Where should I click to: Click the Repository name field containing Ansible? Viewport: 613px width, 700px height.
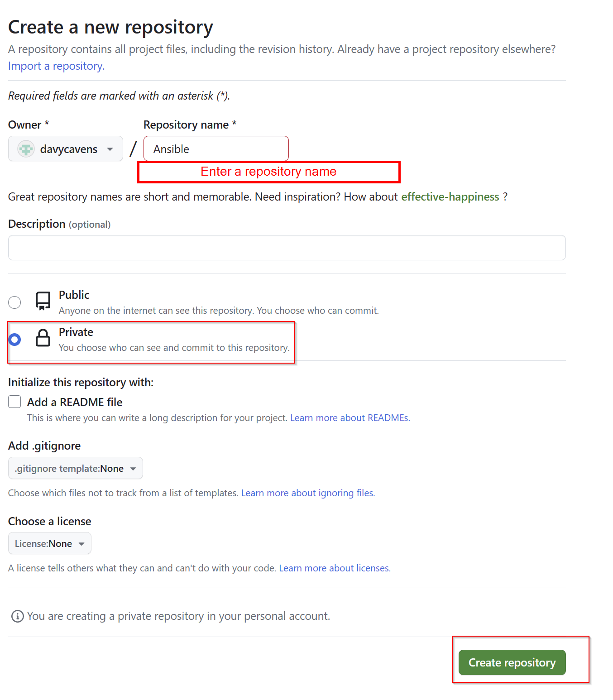click(x=216, y=149)
